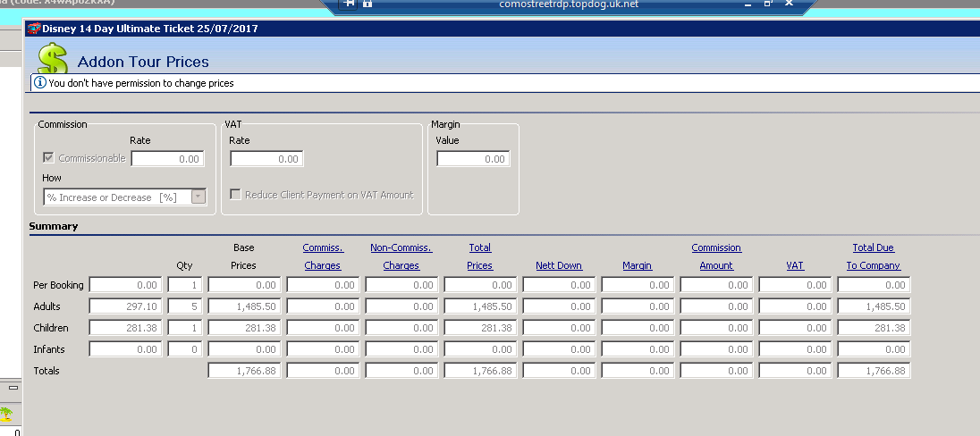Click the VAT column link
This screenshot has height=436, width=980.
pos(794,265)
